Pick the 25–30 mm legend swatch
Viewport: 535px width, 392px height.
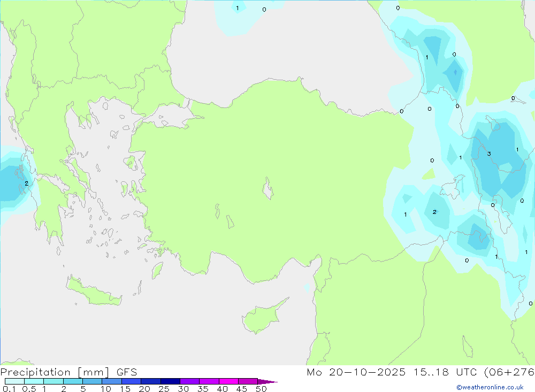point(170,381)
